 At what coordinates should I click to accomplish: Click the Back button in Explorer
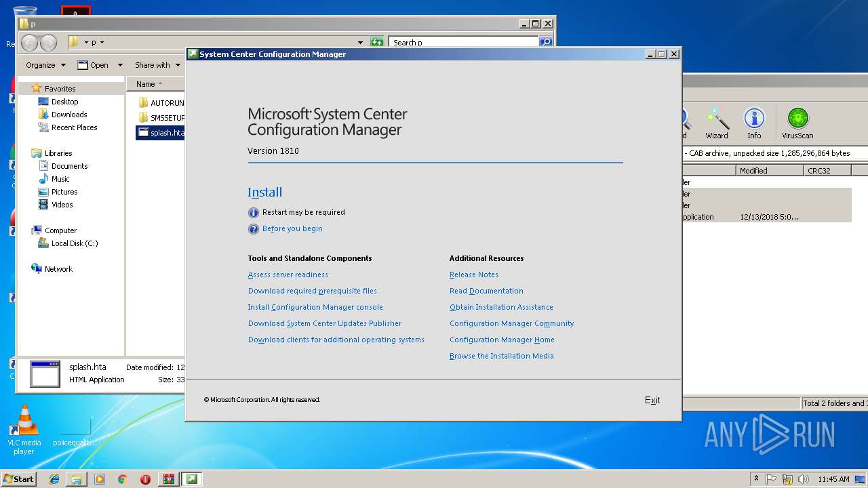click(x=30, y=43)
